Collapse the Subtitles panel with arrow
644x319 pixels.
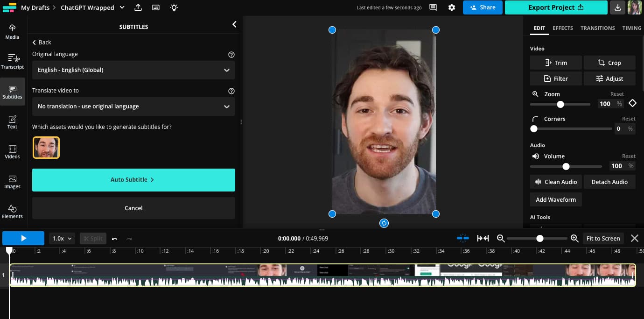(234, 24)
